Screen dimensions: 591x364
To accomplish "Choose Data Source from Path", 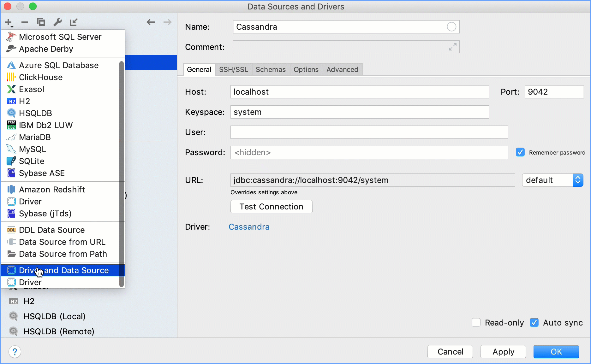I will pos(61,254).
